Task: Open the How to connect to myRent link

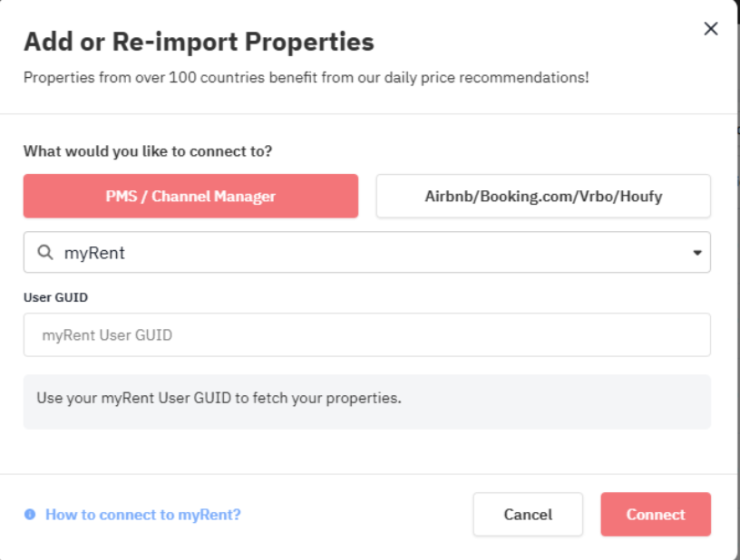Action: click(143, 515)
